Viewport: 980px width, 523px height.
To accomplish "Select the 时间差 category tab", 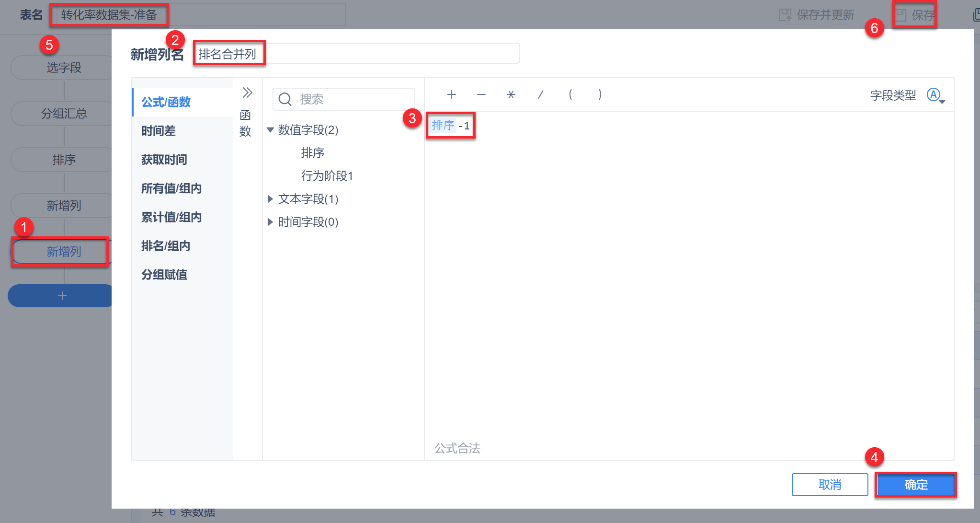I will pyautogui.click(x=159, y=131).
